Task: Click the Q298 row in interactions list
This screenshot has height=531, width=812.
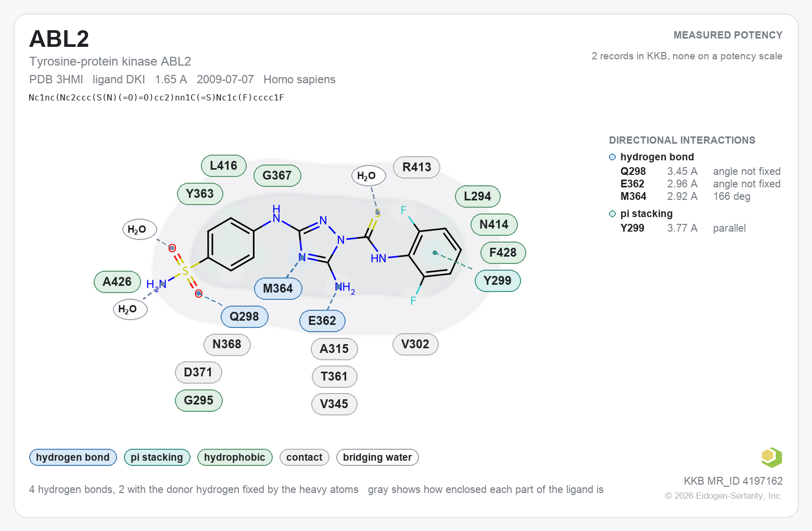Action: click(x=700, y=172)
